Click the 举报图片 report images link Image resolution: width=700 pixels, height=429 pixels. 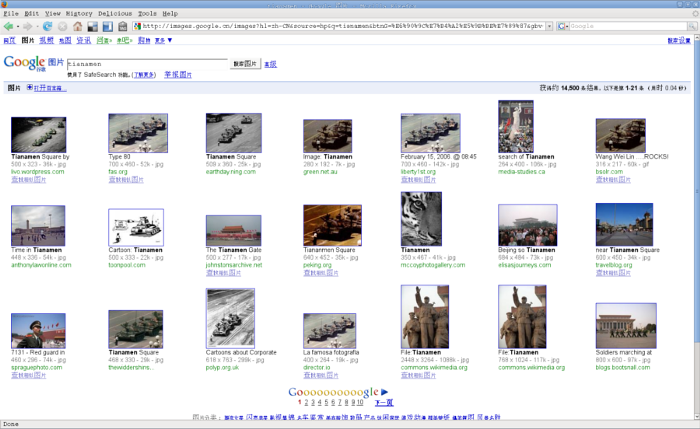tap(178, 75)
